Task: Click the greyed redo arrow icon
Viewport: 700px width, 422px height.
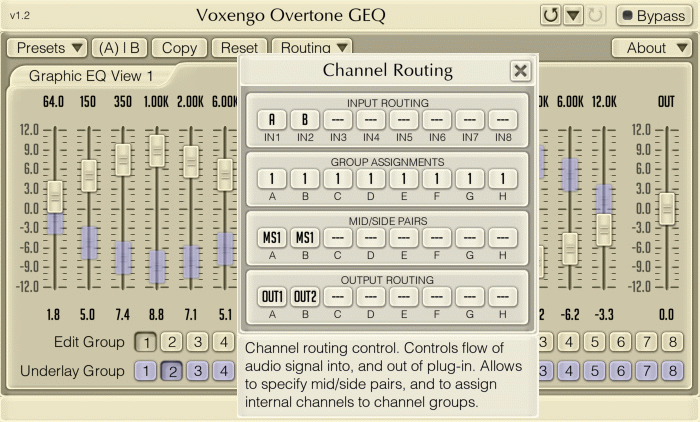Action: [x=596, y=16]
